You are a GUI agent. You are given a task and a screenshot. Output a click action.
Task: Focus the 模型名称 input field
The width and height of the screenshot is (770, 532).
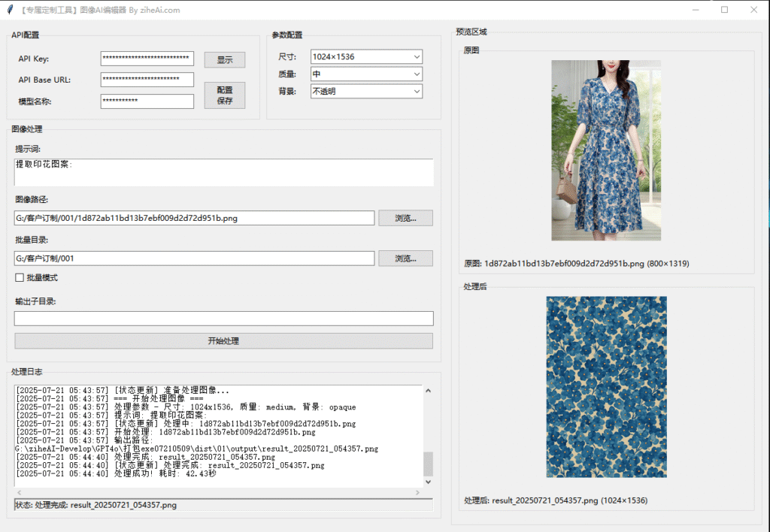tap(147, 101)
